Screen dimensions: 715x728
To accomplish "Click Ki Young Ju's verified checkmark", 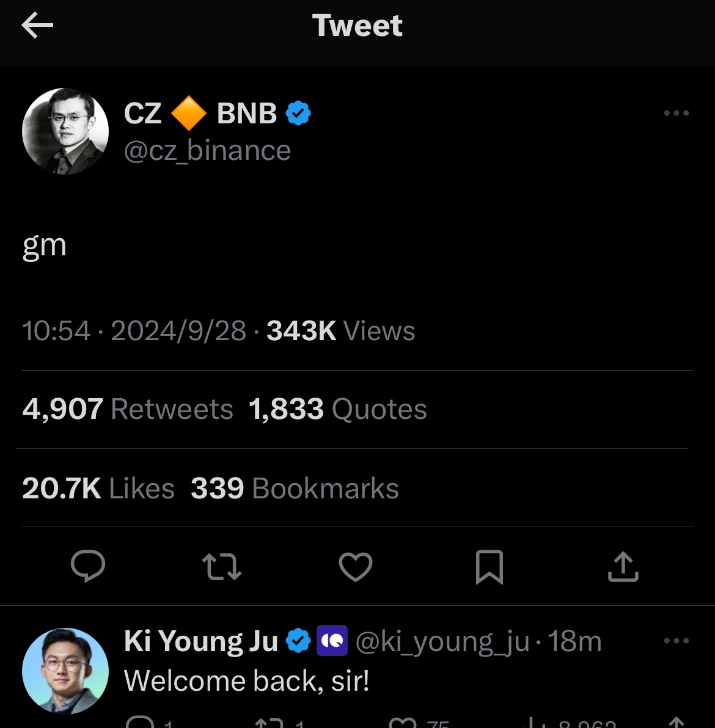I will tap(298, 641).
